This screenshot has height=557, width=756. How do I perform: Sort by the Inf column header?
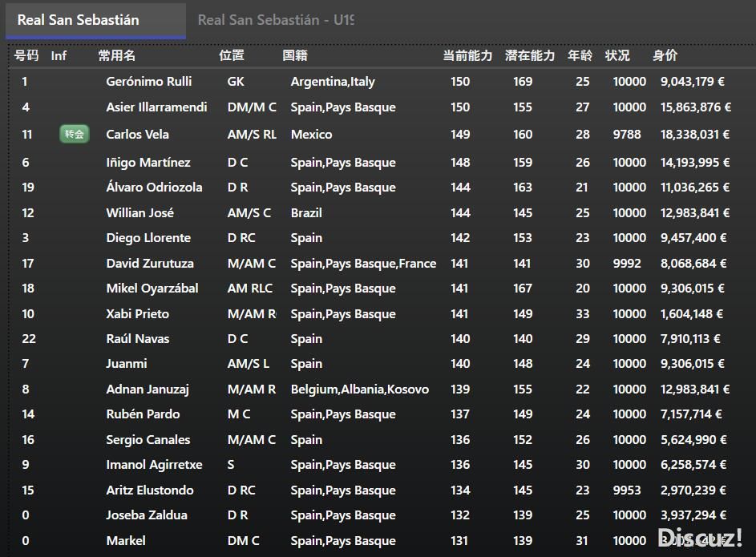pos(59,56)
